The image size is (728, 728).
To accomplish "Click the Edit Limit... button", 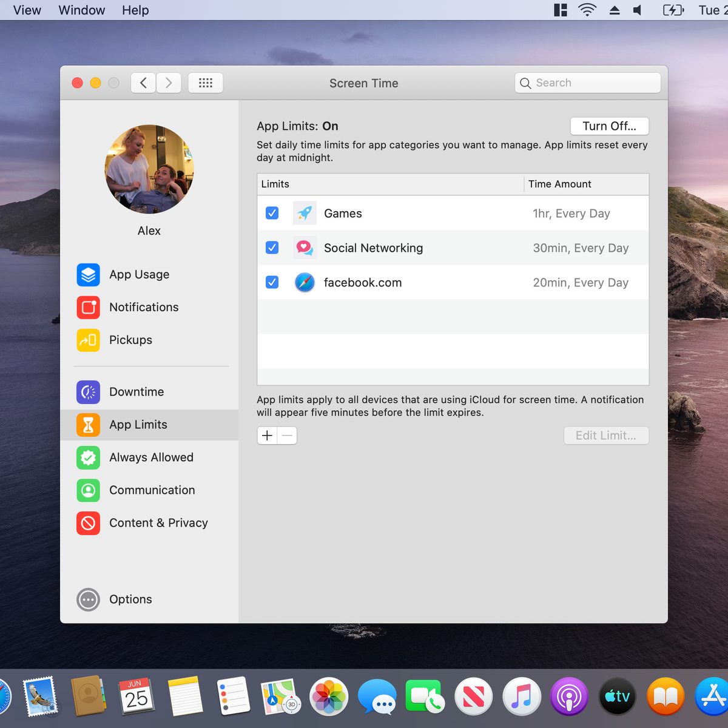I will (x=606, y=436).
